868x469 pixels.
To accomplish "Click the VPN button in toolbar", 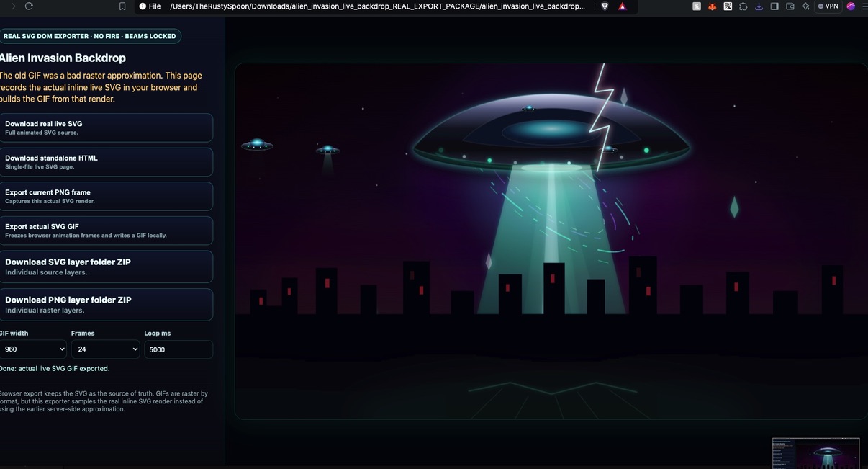I will click(828, 6).
